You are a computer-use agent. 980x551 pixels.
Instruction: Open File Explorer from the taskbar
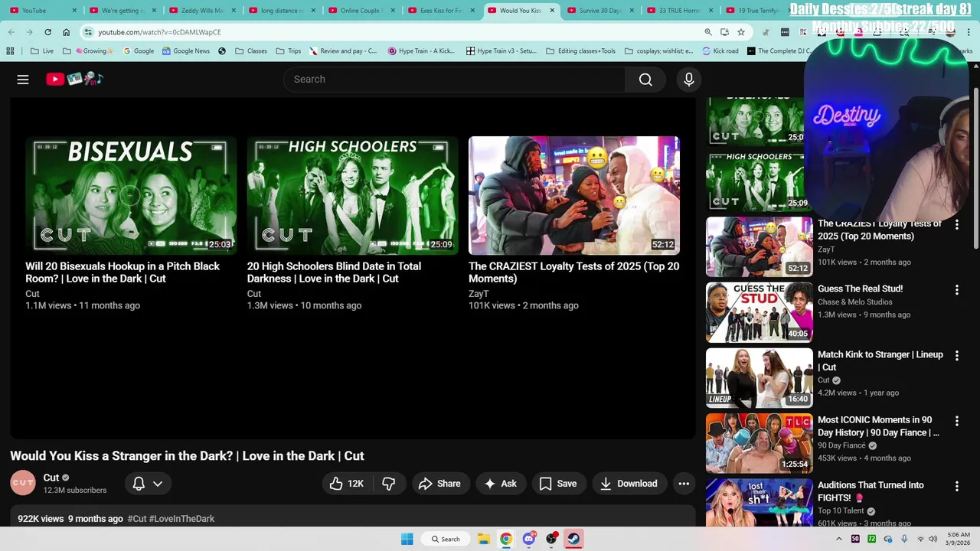(484, 539)
